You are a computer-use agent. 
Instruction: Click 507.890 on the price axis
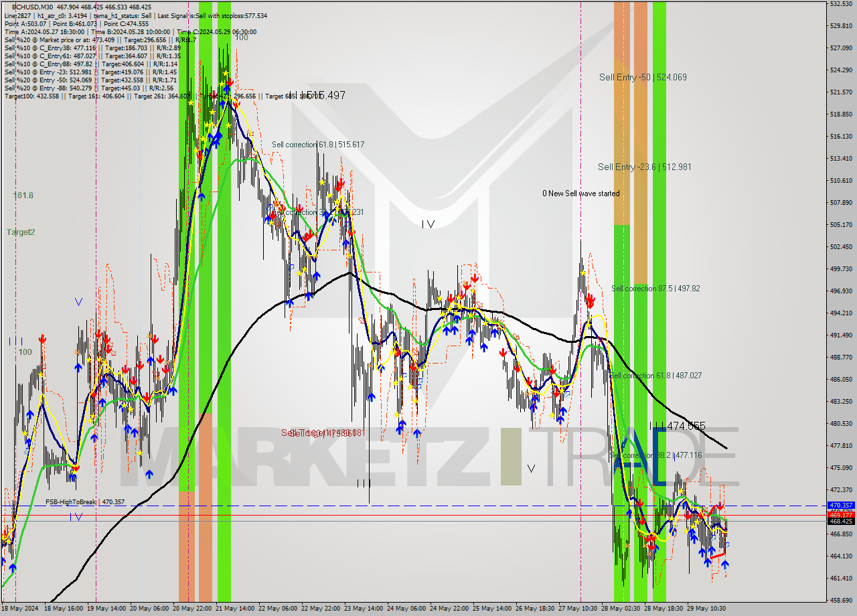(841, 203)
